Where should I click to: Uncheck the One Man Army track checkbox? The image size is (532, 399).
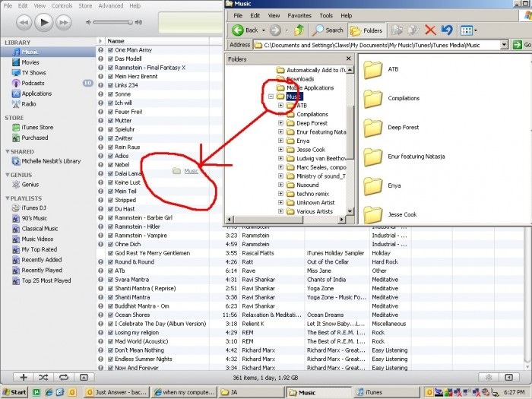[110, 50]
